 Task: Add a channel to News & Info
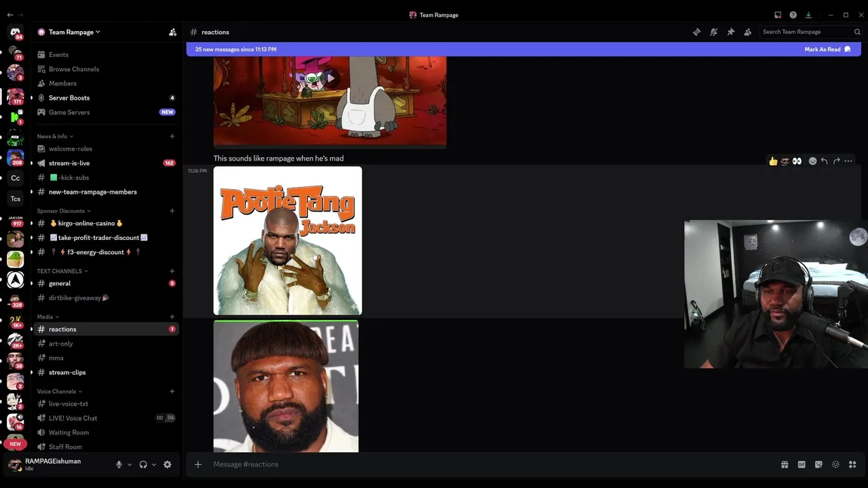click(x=172, y=136)
